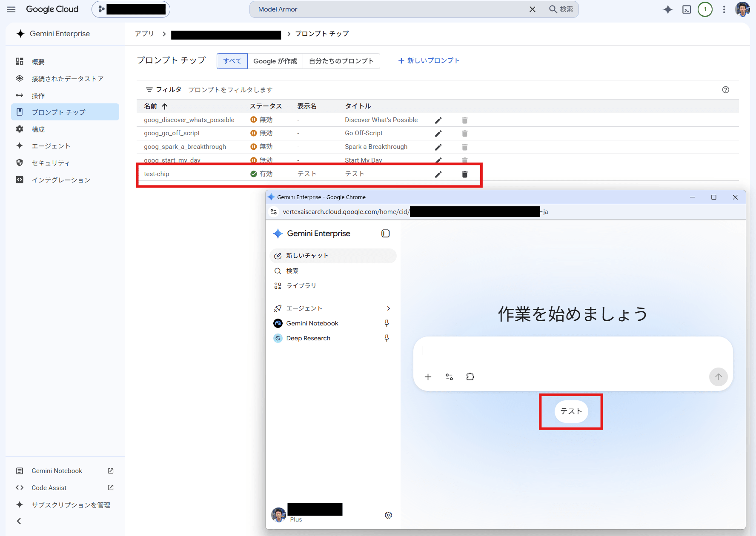The image size is (756, 536).
Task: Edit goog_spark_a_breakthrough with pencil icon
Action: (x=438, y=147)
